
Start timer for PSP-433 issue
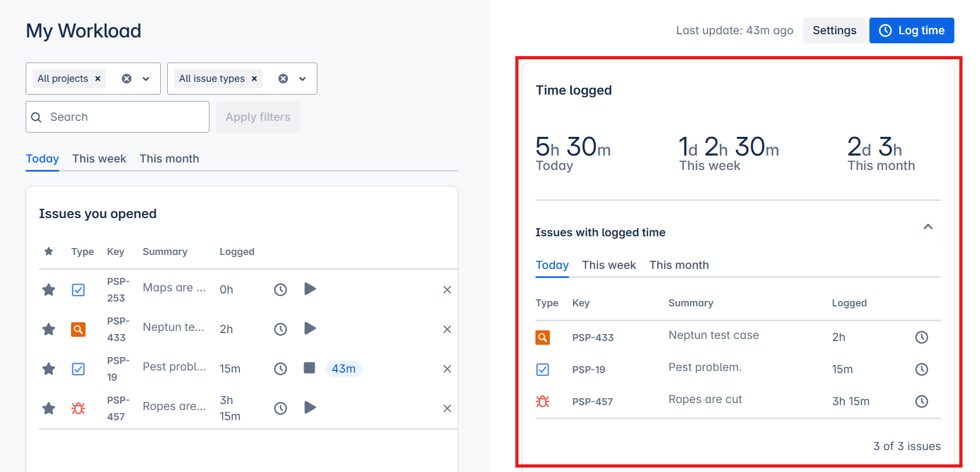(x=310, y=329)
